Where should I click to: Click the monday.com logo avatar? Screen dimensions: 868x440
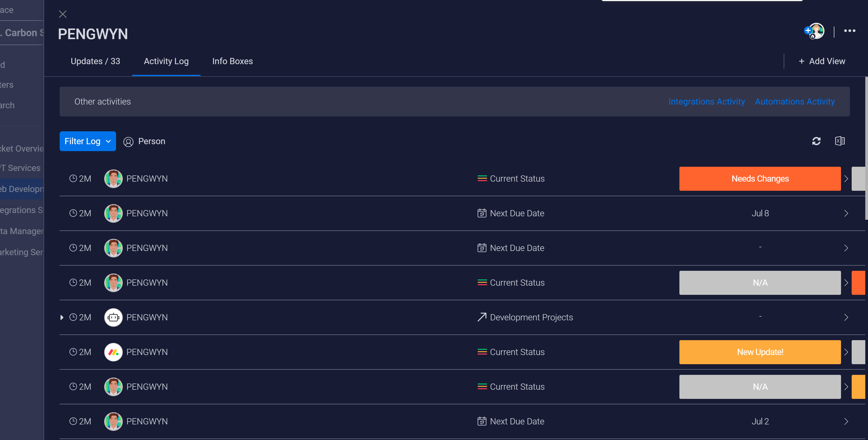point(113,352)
